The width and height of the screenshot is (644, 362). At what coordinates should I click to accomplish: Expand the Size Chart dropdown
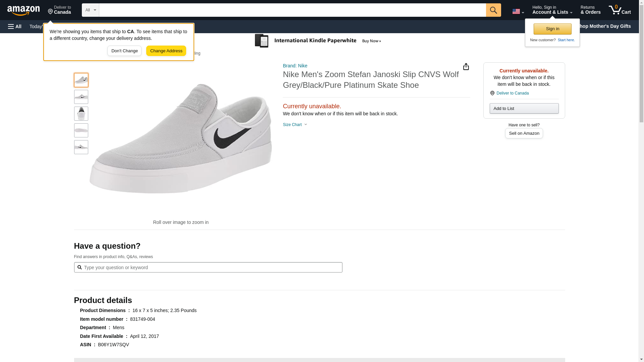click(x=295, y=125)
